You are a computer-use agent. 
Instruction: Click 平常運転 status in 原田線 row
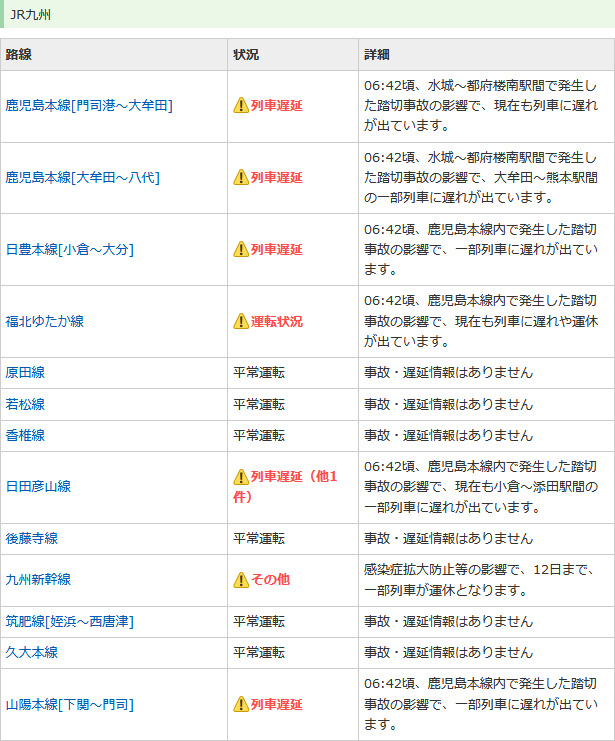coord(259,372)
